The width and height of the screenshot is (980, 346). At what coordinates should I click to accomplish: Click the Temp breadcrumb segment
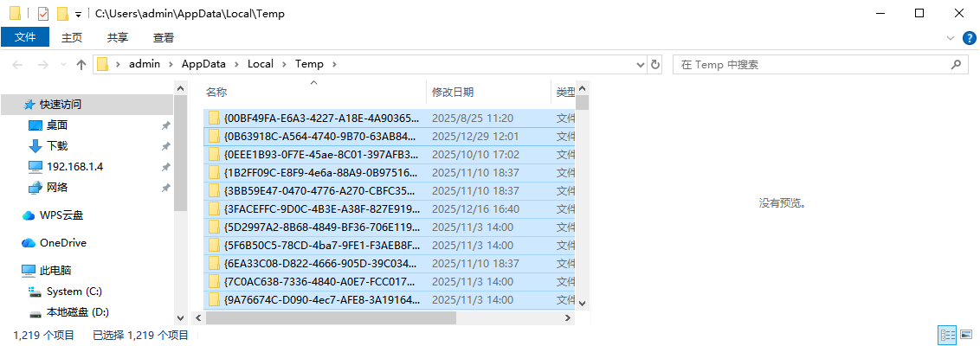(309, 64)
